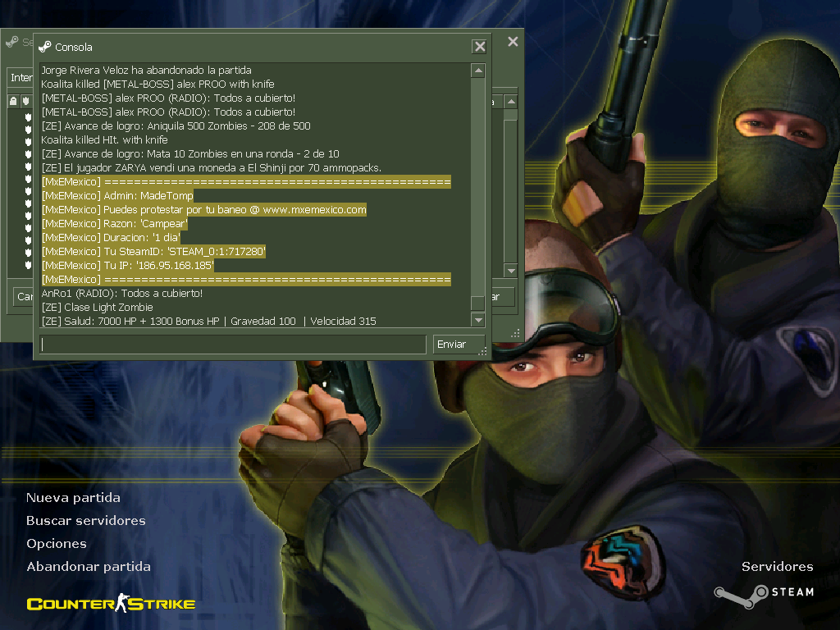The image size is (840, 630).
Task: Click the lock column header in server list
Action: (13, 101)
